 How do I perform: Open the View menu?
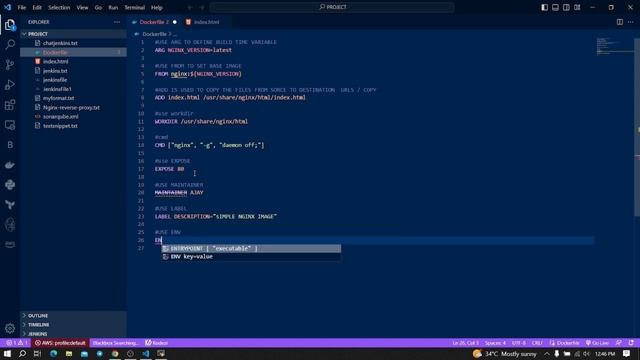click(82, 7)
